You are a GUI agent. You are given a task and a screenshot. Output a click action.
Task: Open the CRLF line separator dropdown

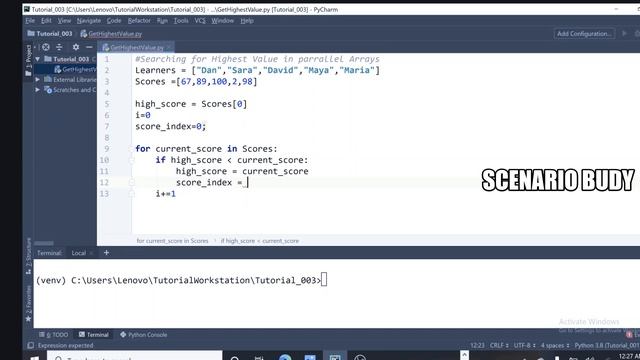tap(498, 346)
